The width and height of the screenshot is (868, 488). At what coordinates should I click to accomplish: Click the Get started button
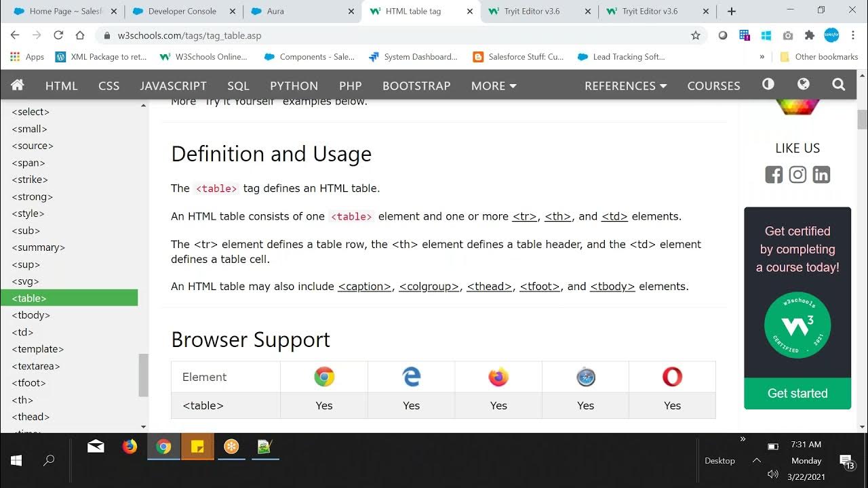click(797, 393)
